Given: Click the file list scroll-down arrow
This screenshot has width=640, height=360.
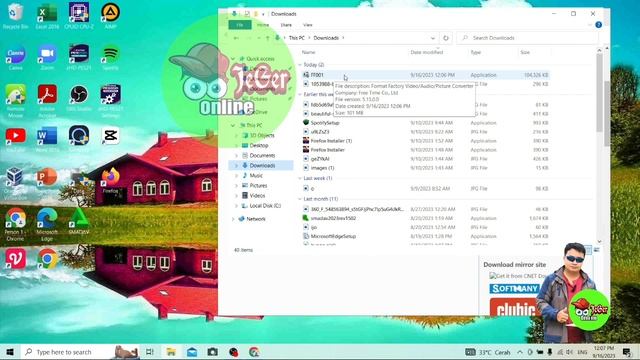Looking at the screenshot, I should (599, 242).
